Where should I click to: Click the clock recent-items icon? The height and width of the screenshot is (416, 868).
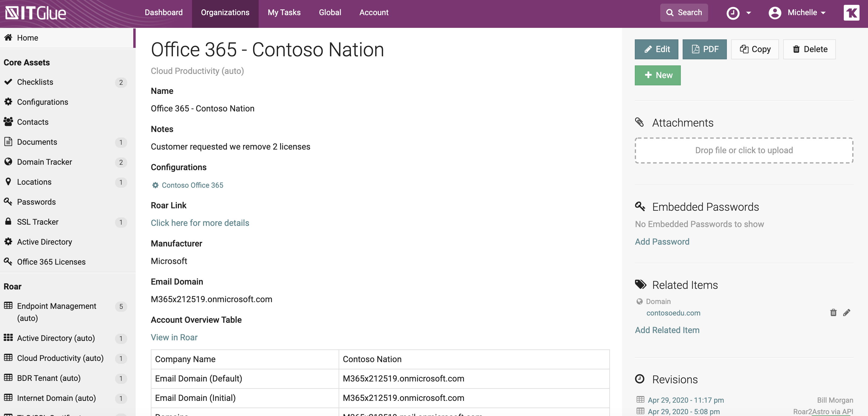(x=733, y=13)
